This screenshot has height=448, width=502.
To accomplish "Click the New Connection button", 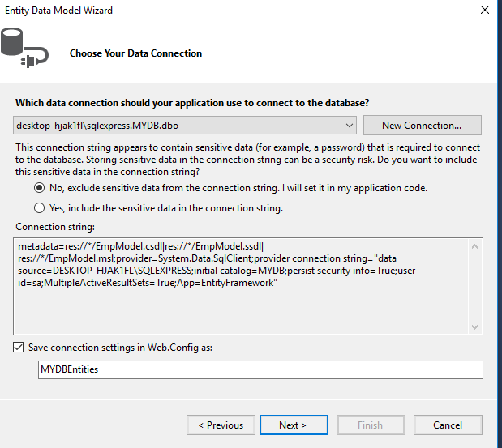I will point(421,126).
